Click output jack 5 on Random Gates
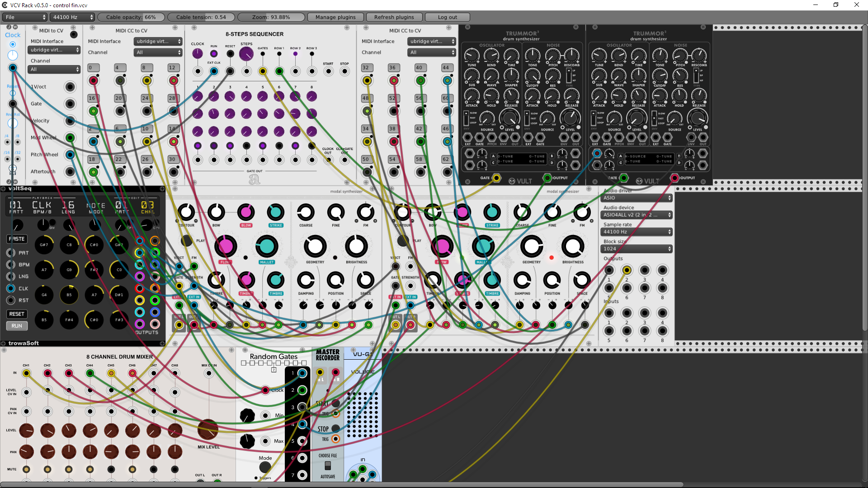Viewport: 868px width, 488px height. (302, 441)
